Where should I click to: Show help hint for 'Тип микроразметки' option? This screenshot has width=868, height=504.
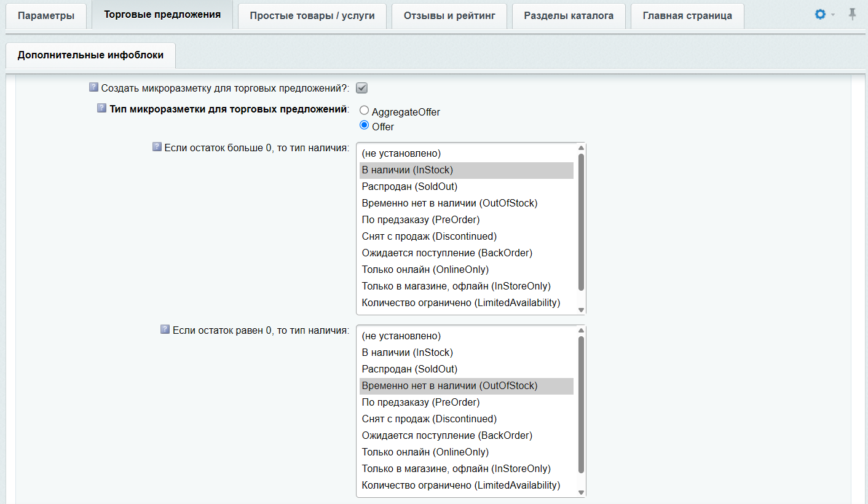pyautogui.click(x=102, y=108)
